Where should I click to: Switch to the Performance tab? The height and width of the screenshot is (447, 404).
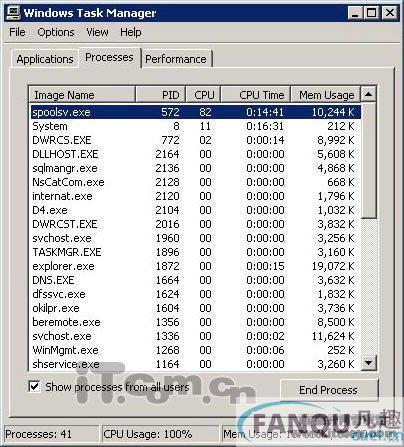point(176,59)
